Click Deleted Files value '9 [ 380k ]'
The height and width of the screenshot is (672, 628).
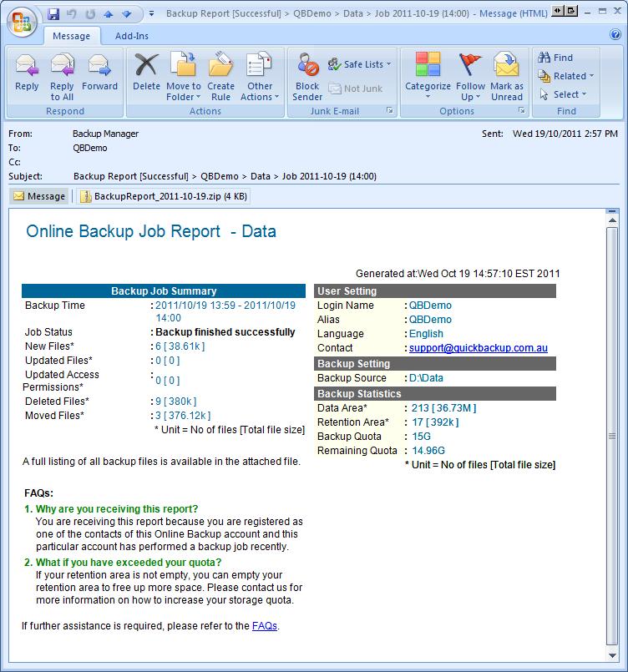175,402
